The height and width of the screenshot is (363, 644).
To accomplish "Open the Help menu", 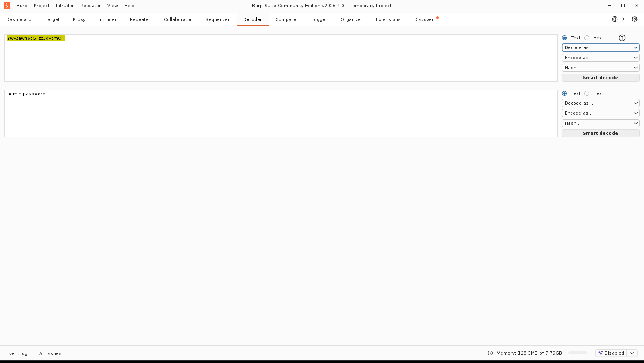I will click(x=129, y=6).
